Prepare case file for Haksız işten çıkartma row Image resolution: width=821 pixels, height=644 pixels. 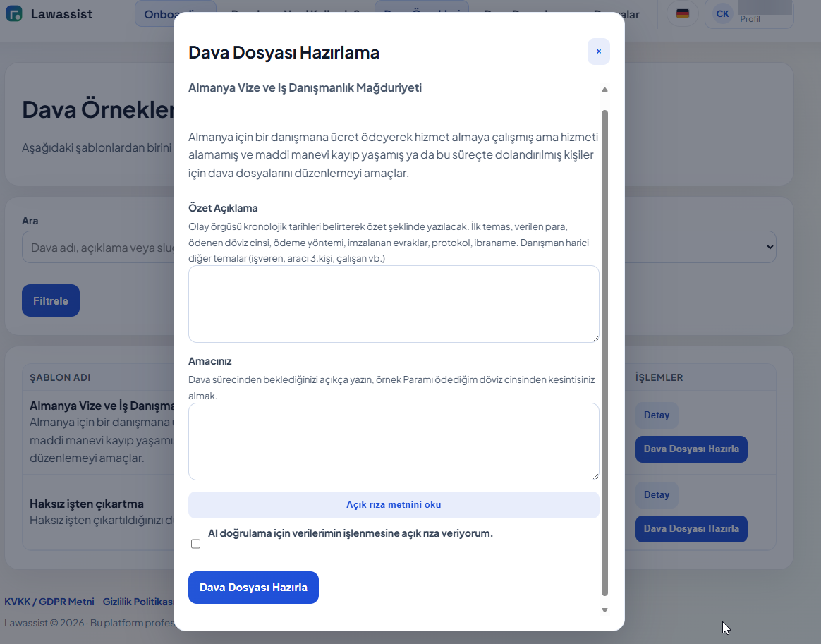coord(691,529)
